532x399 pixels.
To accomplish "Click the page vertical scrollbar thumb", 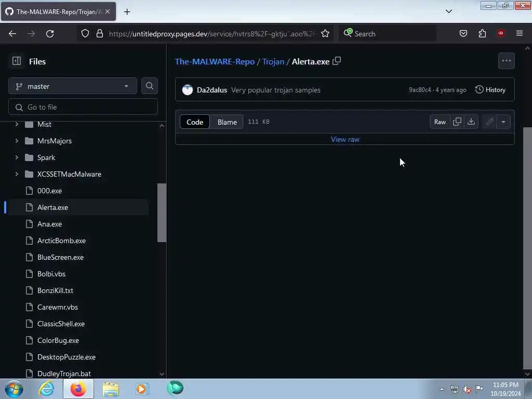I will [x=527, y=248].
